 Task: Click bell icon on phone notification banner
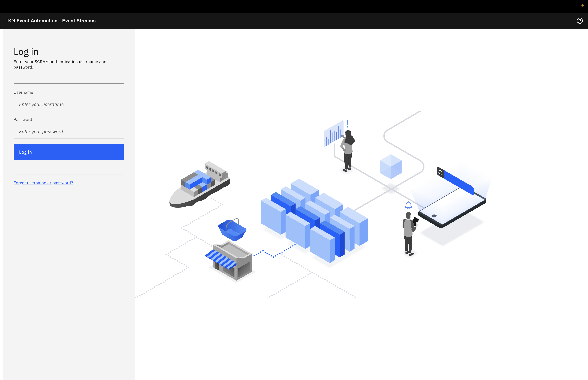tap(440, 172)
